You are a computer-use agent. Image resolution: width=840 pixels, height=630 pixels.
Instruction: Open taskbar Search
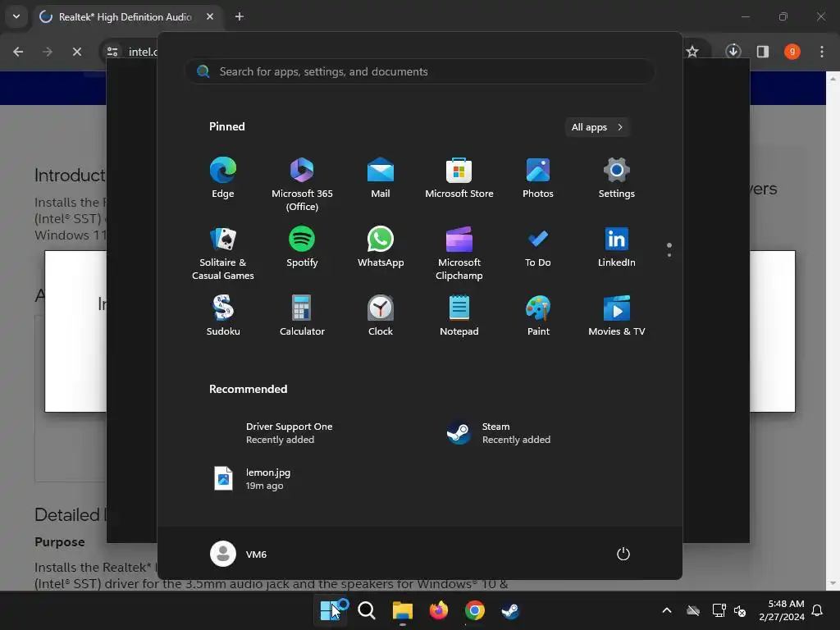[x=367, y=610]
